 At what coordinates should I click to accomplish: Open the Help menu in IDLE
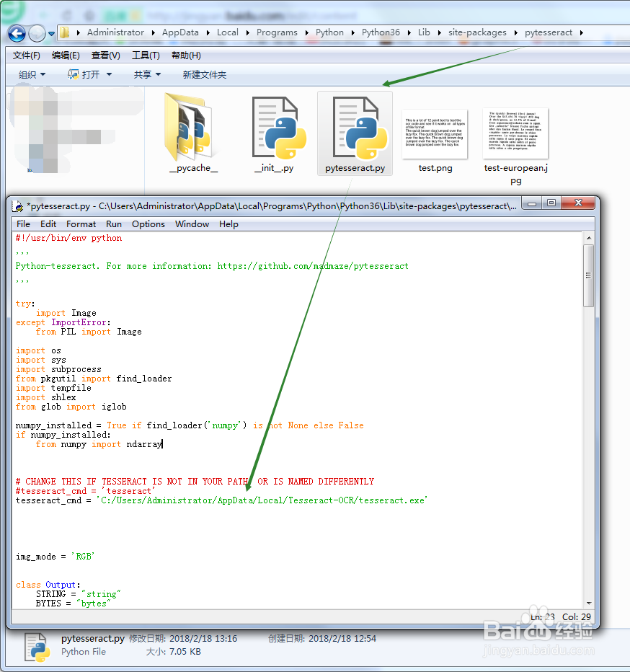coord(229,224)
